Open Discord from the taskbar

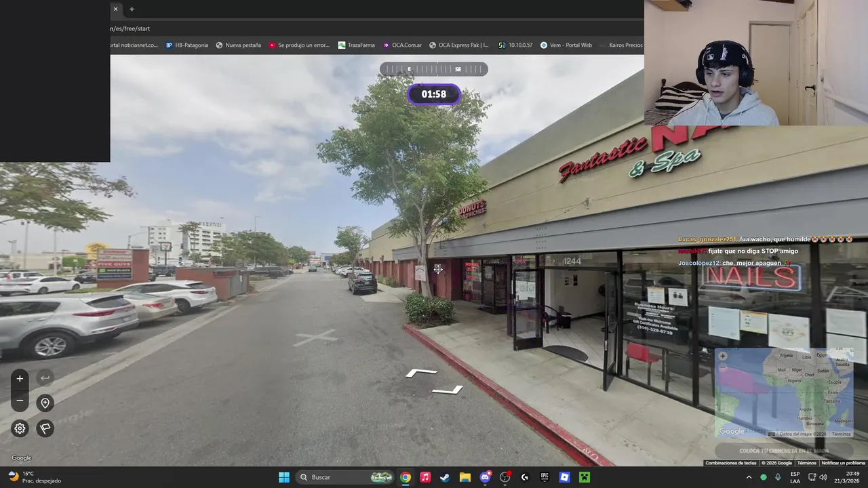coord(485,477)
